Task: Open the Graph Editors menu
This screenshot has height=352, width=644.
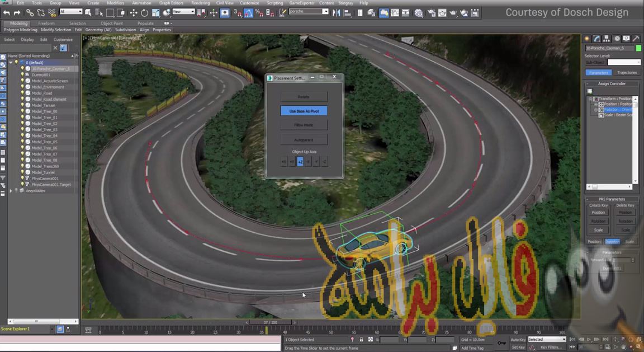Action: 171,3
